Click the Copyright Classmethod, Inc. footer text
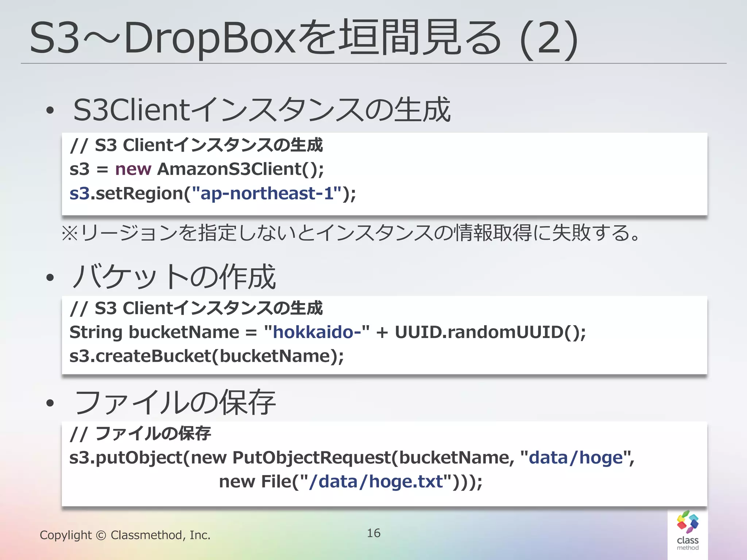 coord(125,535)
